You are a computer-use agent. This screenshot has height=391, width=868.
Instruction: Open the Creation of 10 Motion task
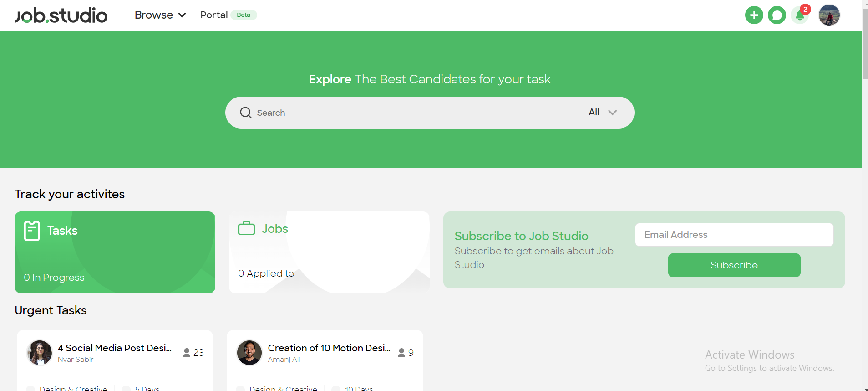coord(329,348)
